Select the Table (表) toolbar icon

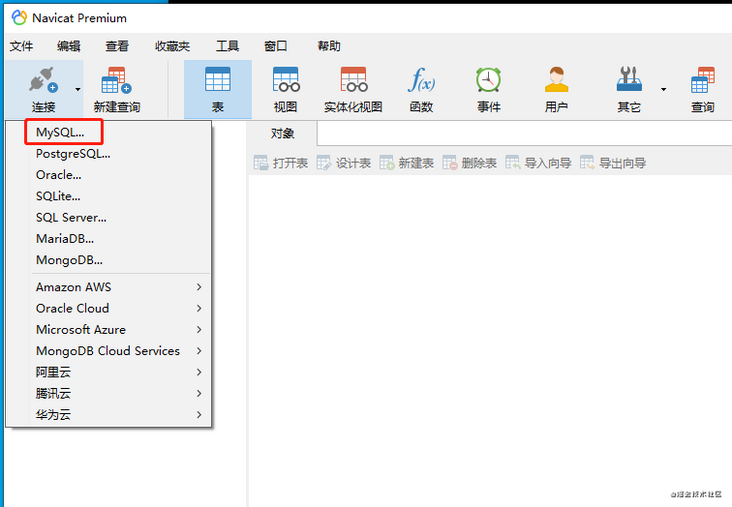pos(218,79)
